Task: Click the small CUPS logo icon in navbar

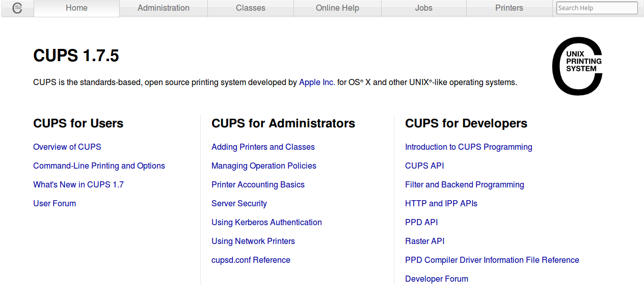Action: click(17, 8)
